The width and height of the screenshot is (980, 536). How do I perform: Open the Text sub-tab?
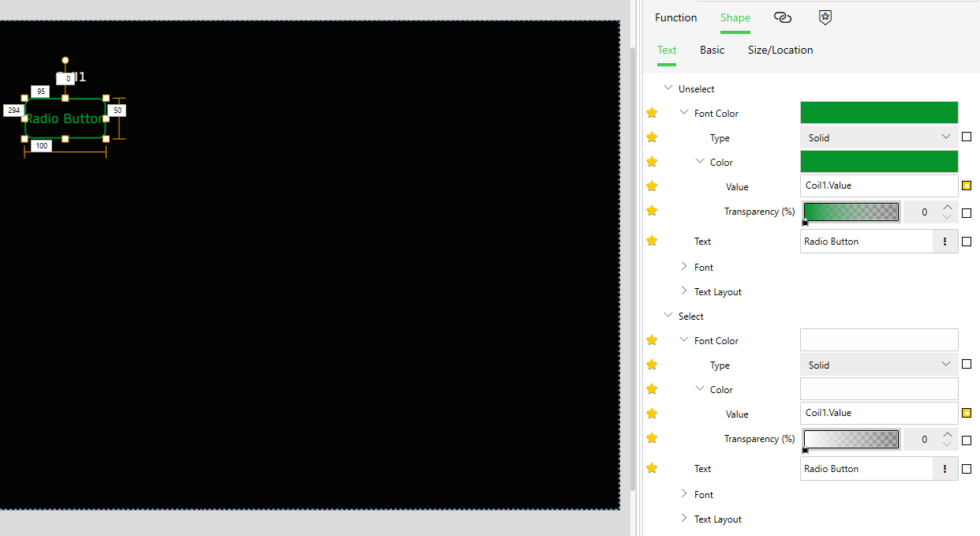pyautogui.click(x=667, y=50)
